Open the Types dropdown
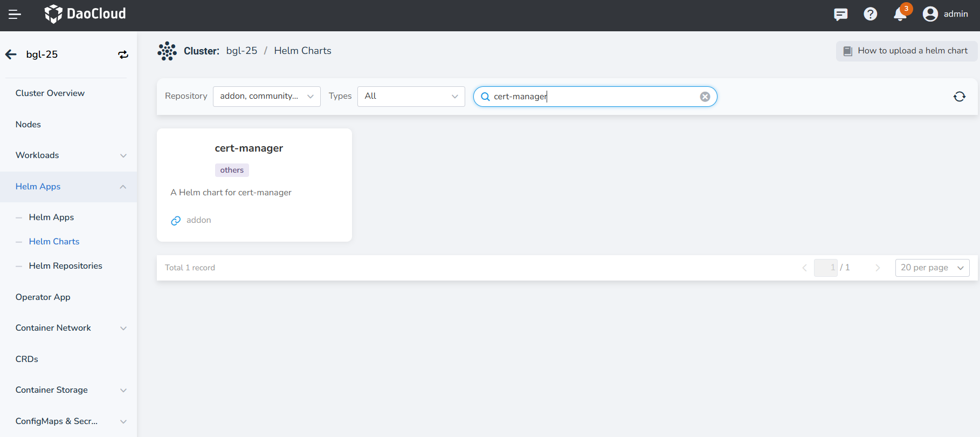 click(411, 97)
